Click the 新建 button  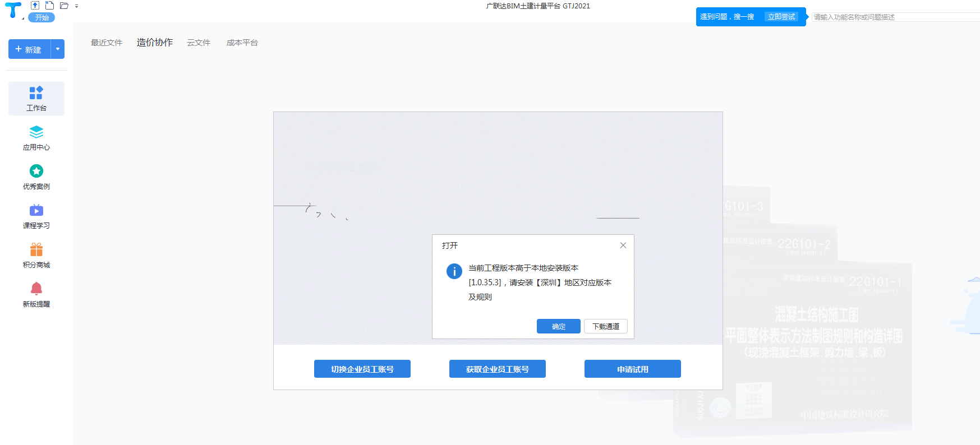(x=29, y=49)
